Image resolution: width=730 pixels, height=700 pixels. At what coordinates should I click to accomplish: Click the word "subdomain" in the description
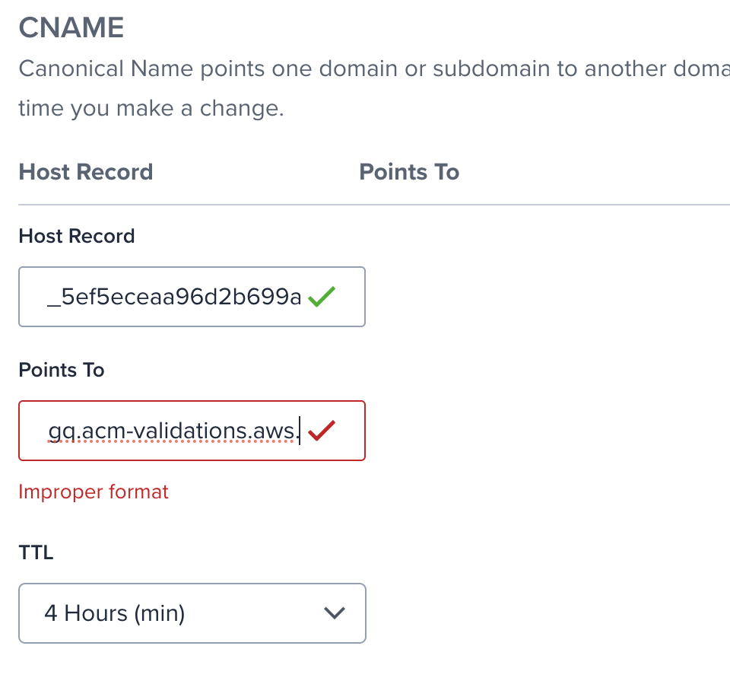click(484, 69)
